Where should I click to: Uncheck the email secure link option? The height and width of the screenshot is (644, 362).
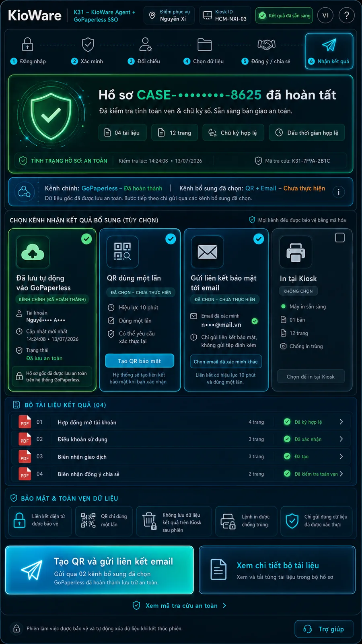click(259, 239)
